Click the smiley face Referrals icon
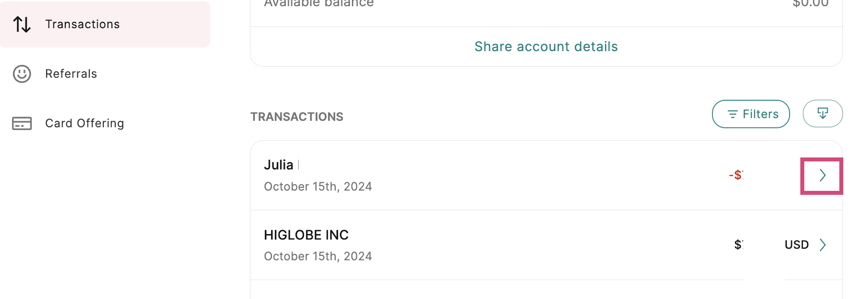The width and height of the screenshot is (868, 299). 22,74
